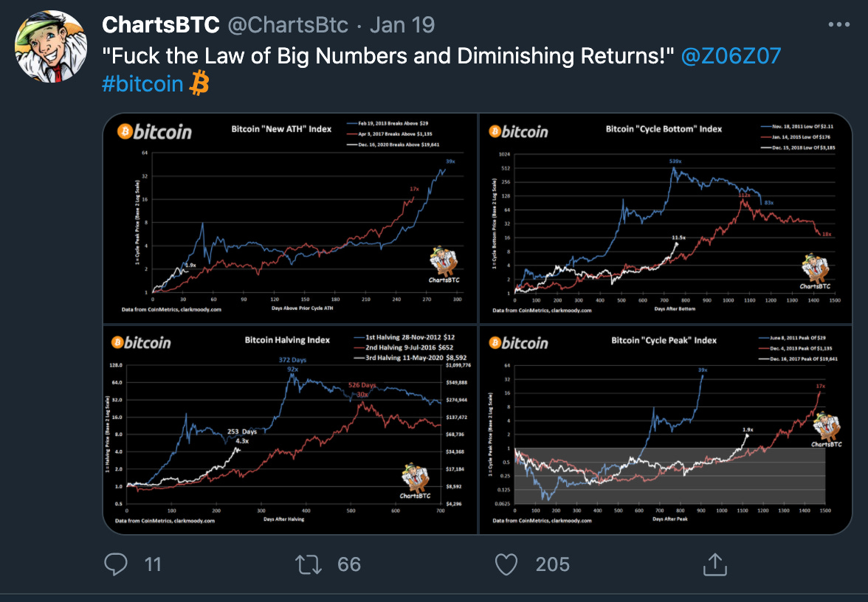Open the Bitcoin "Cycle Bottom" Index chart image

pyautogui.click(x=666, y=218)
